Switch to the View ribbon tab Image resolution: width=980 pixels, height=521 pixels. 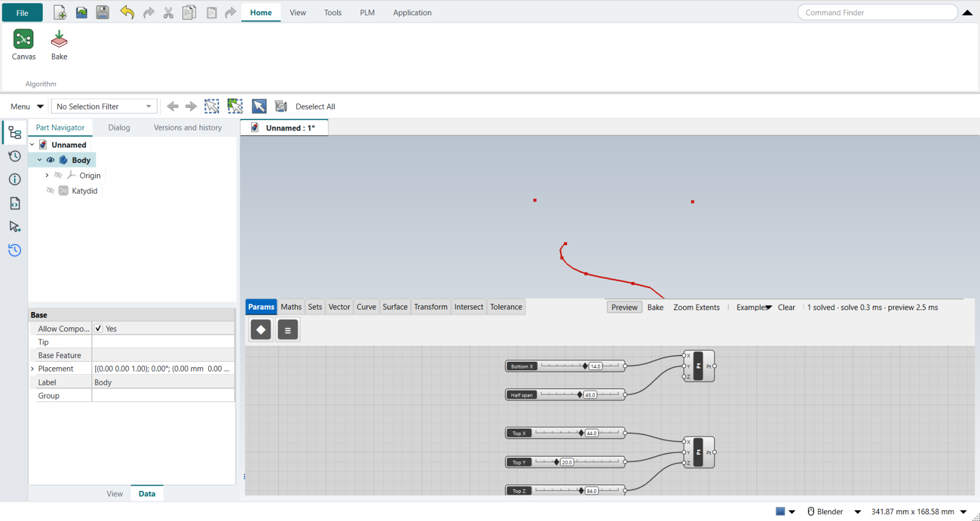[298, 12]
